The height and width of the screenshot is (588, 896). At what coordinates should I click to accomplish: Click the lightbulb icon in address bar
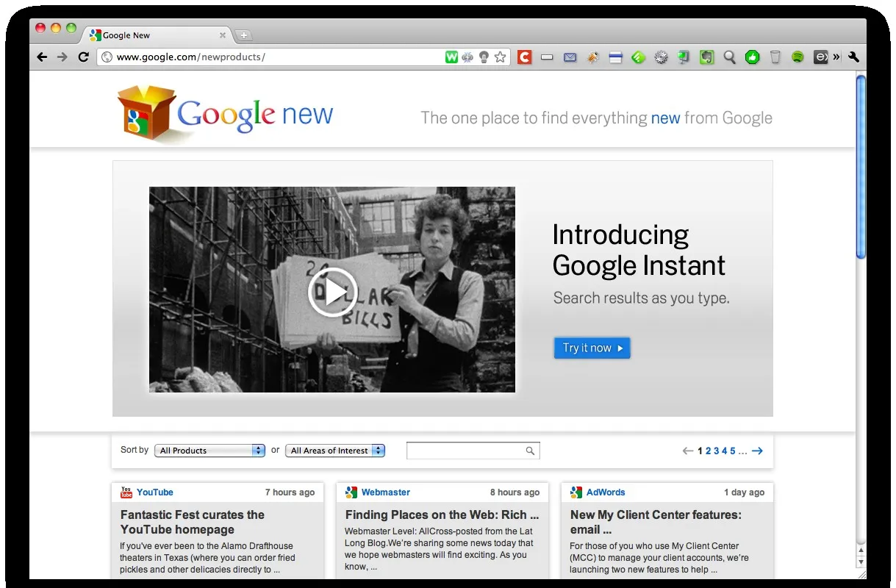point(484,57)
